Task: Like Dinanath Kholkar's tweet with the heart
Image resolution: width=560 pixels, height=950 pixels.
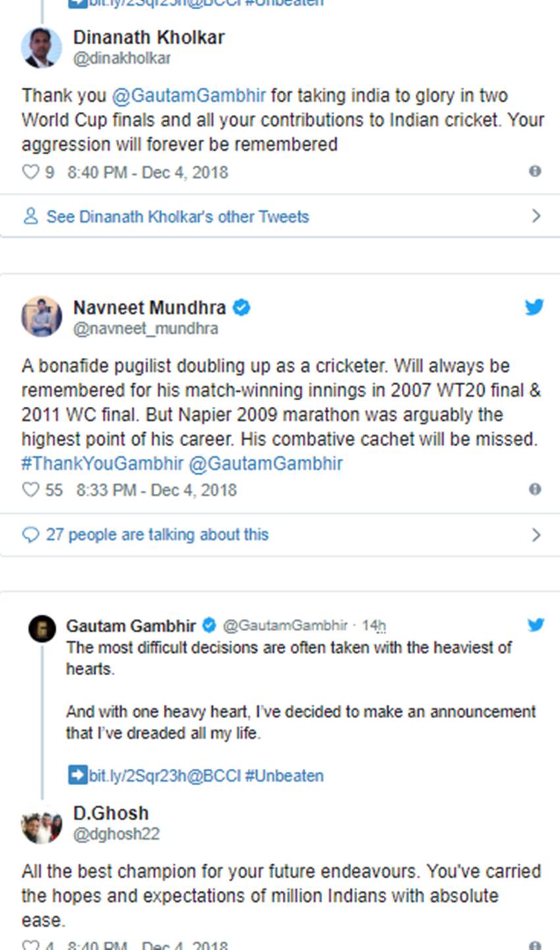Action: click(30, 172)
